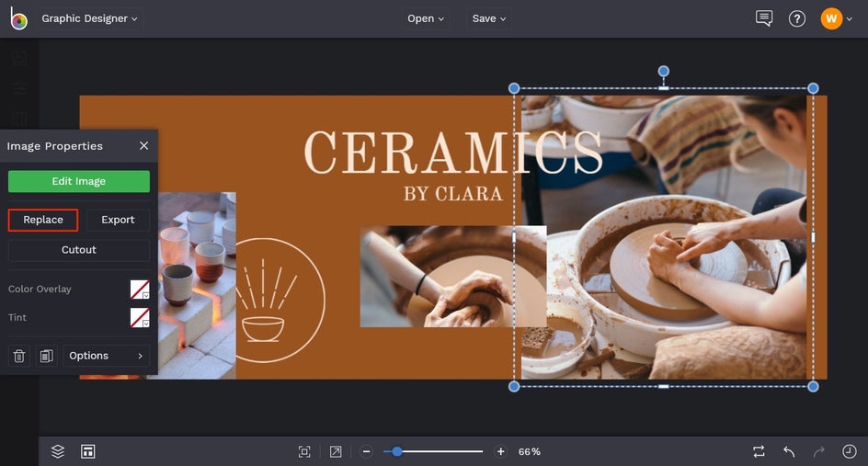Open the layers stack icon
The height and width of the screenshot is (466, 868).
coord(58,451)
